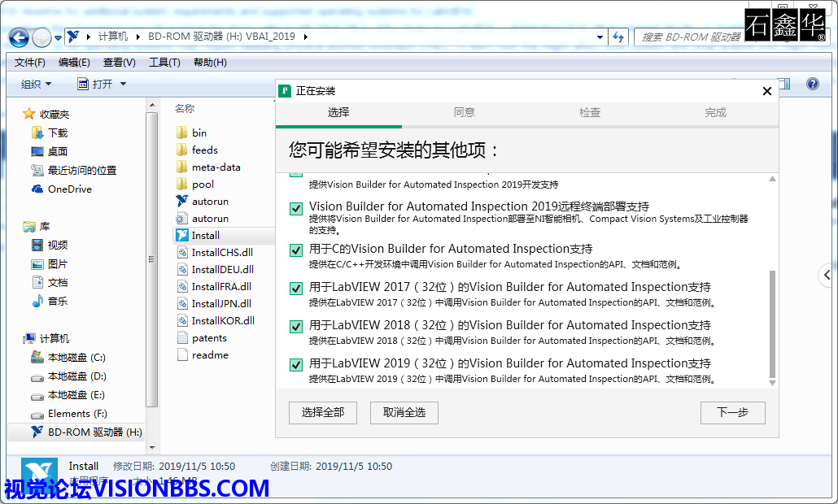The image size is (838, 504).
Task: Select the InstallFRA.dll file
Action: [214, 287]
